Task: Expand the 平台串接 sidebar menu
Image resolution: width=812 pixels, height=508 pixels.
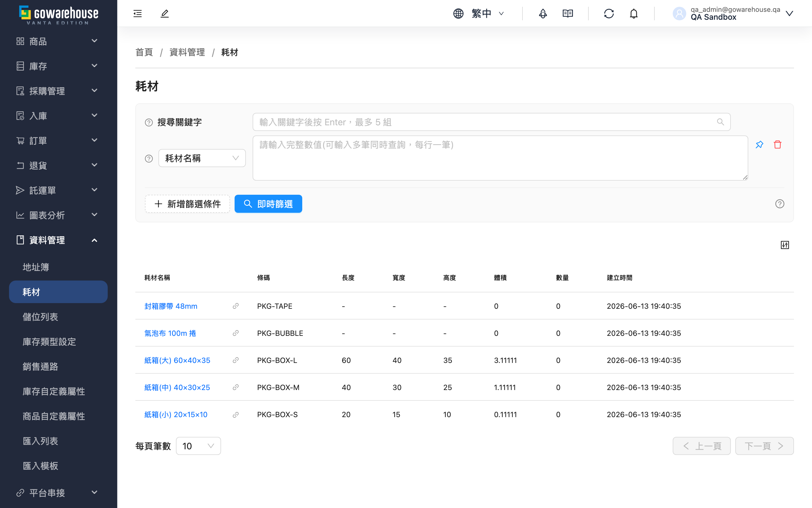Action: [x=58, y=492]
